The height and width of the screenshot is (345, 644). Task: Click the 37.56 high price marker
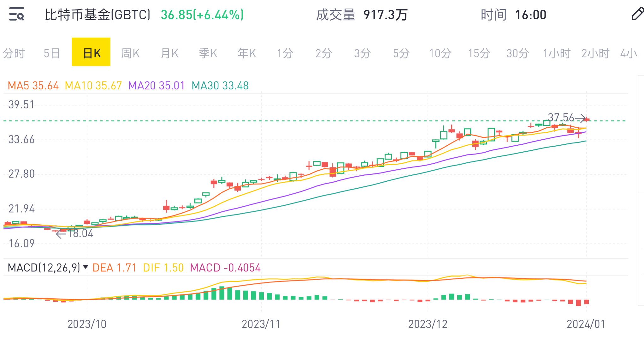click(x=561, y=118)
